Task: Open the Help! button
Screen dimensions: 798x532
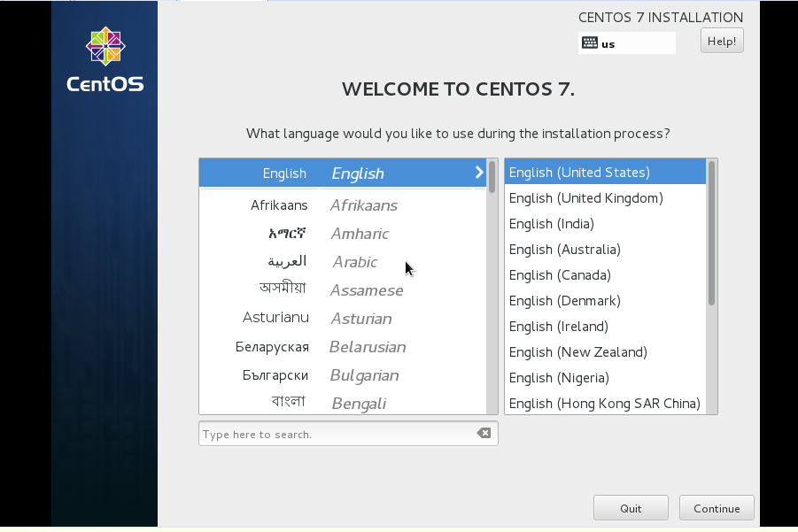Action: coord(722,41)
